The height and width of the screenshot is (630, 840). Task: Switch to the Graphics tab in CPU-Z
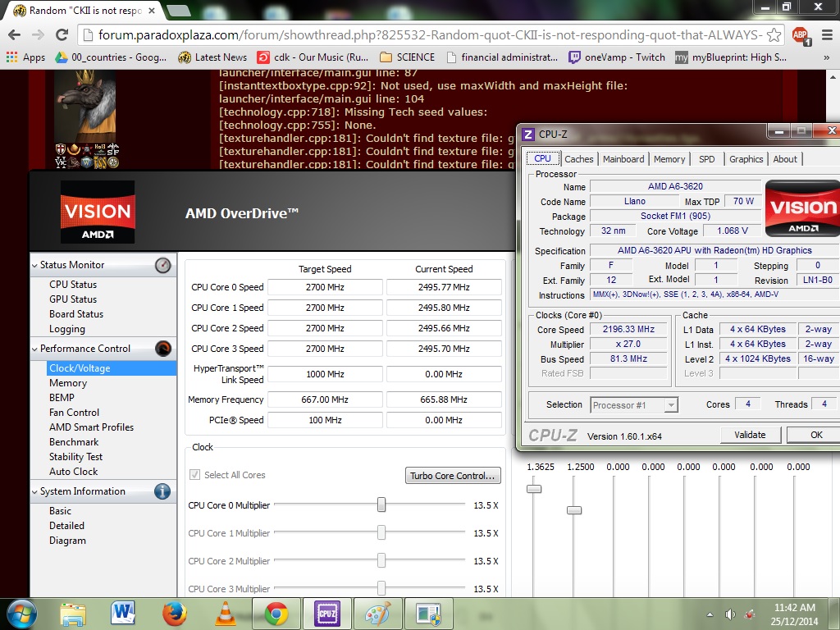pos(746,159)
